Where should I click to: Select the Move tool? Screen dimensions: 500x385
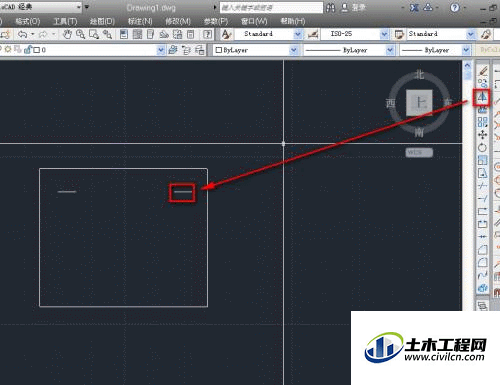click(x=482, y=135)
